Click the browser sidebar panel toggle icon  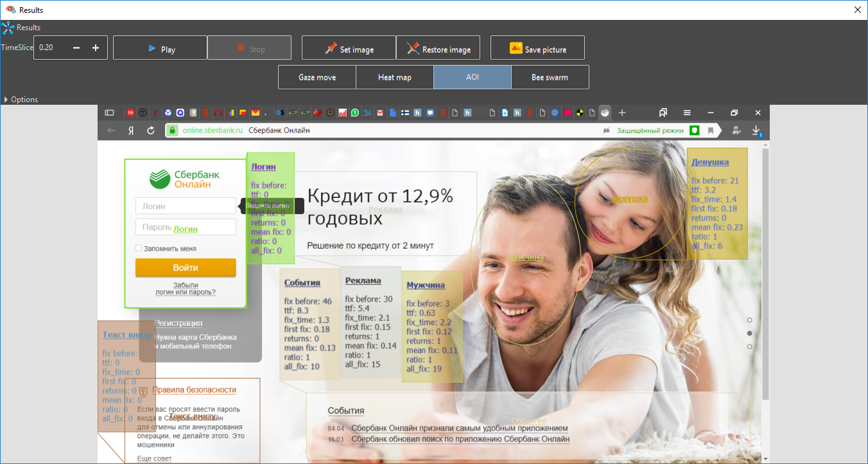pyautogui.click(x=109, y=112)
